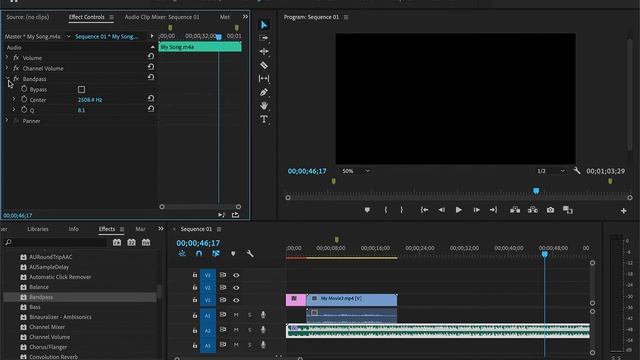Mute track A1

[x=236, y=315]
